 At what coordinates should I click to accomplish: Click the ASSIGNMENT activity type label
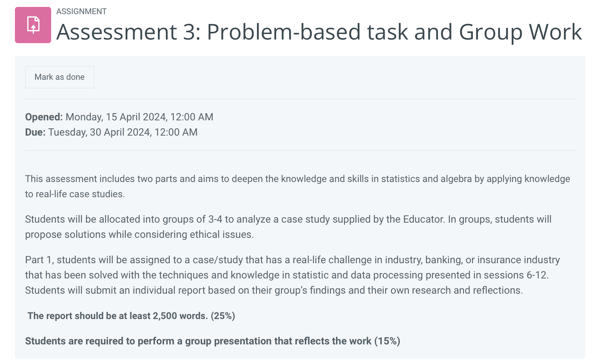81,11
